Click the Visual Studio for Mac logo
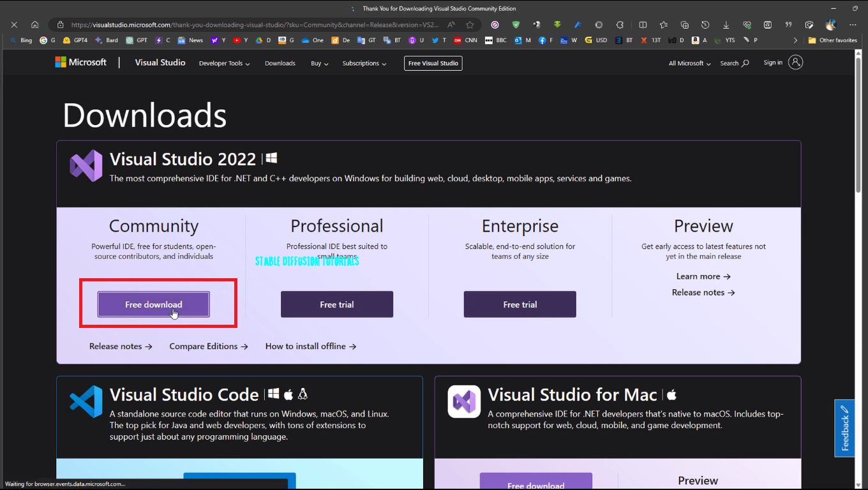868x490 pixels. tap(464, 401)
